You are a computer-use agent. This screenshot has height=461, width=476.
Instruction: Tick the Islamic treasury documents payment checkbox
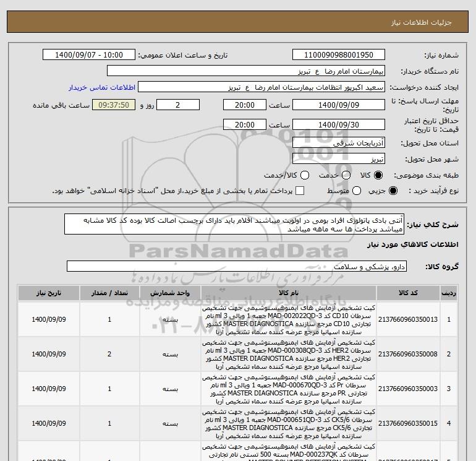pyautogui.click(x=300, y=191)
